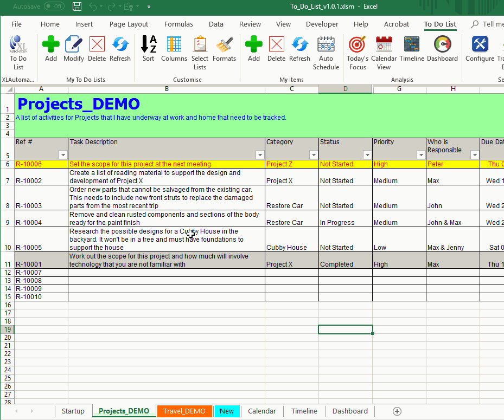This screenshot has height=420, width=504.
Task: Click the New sheet plus icon
Action: [397, 411]
